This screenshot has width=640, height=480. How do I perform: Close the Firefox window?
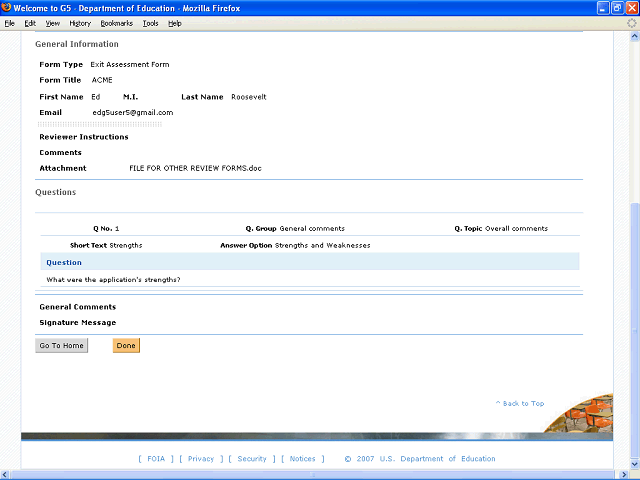pos(632,8)
